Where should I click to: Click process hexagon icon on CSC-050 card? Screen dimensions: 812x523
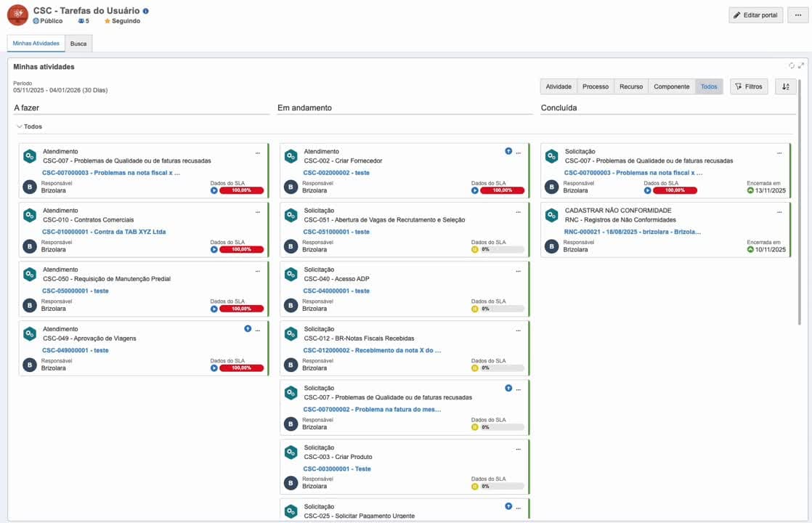[x=30, y=274]
